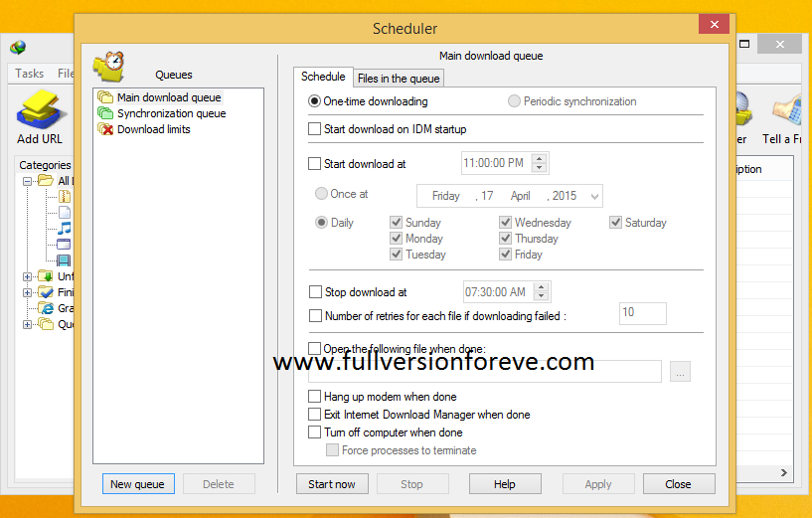Expand the Unfinished tree node
Viewport: 812px width, 518px height.
tap(27, 276)
